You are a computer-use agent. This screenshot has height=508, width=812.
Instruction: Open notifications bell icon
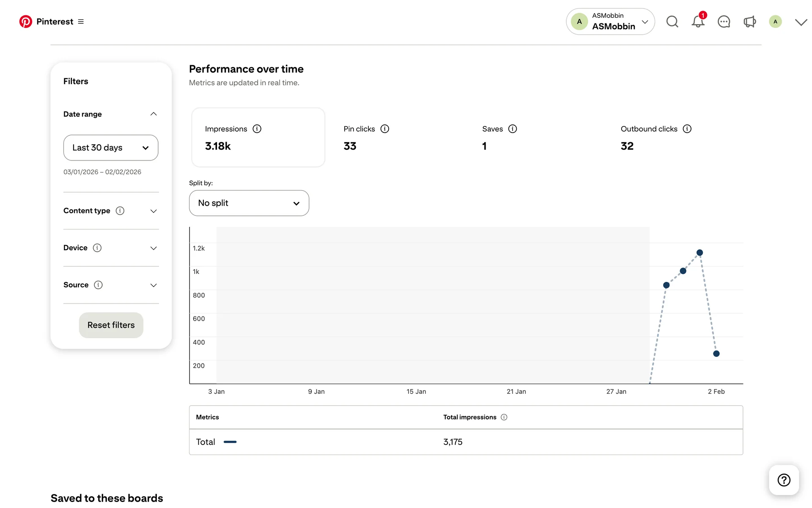(698, 22)
